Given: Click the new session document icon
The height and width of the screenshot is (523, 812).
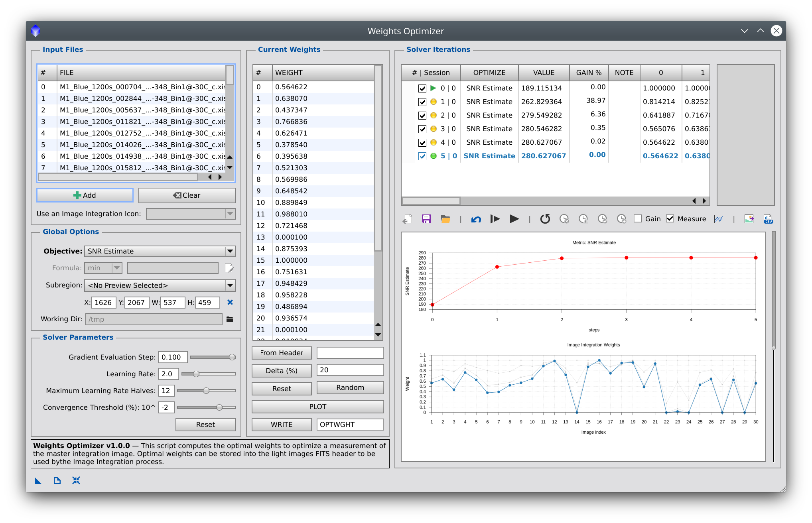Looking at the screenshot, I should 407,219.
